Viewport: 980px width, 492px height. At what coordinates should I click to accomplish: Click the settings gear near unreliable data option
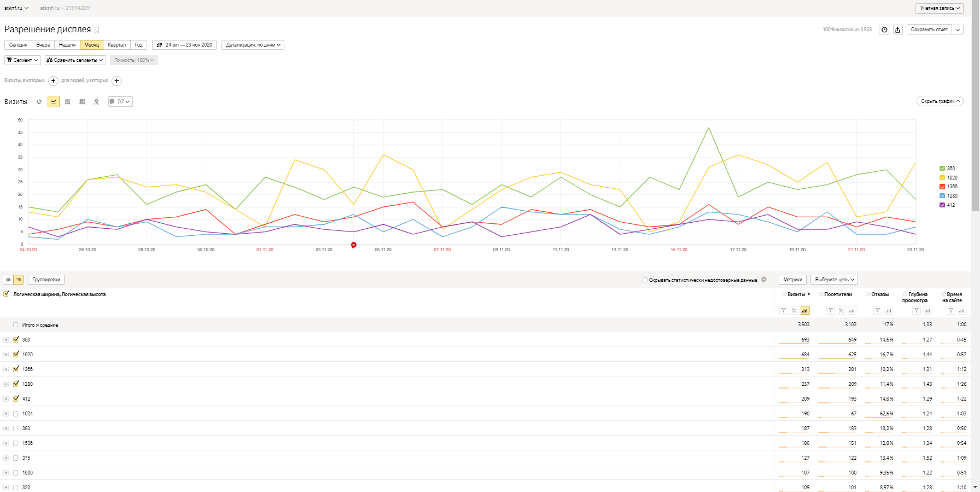coord(764,280)
